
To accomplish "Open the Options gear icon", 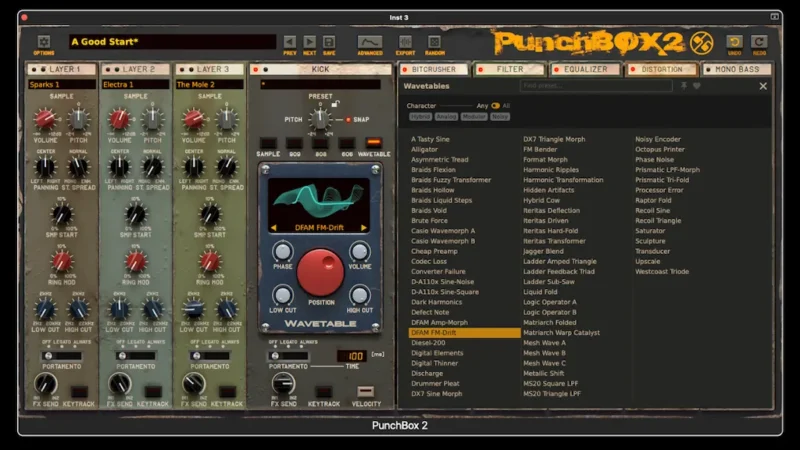I will pos(44,42).
